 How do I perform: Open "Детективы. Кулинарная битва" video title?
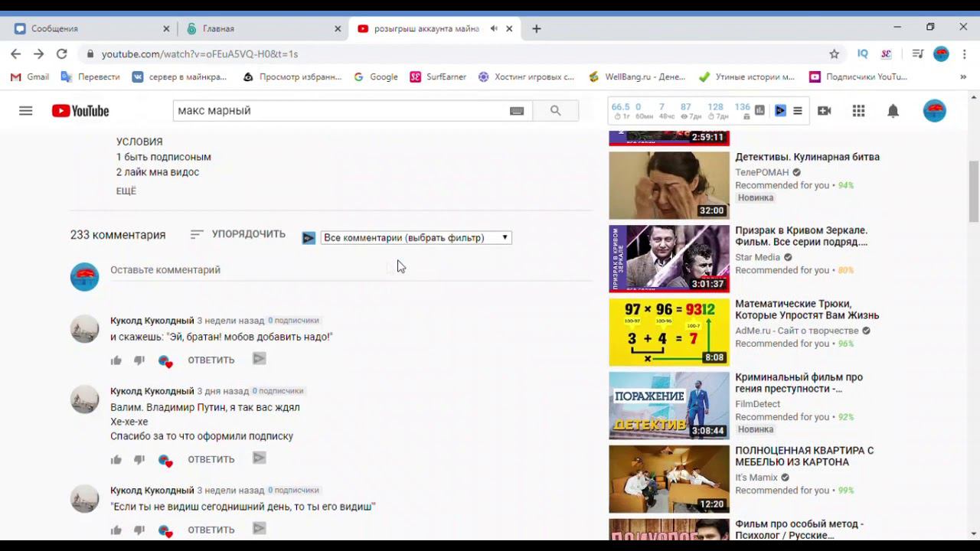click(x=807, y=157)
